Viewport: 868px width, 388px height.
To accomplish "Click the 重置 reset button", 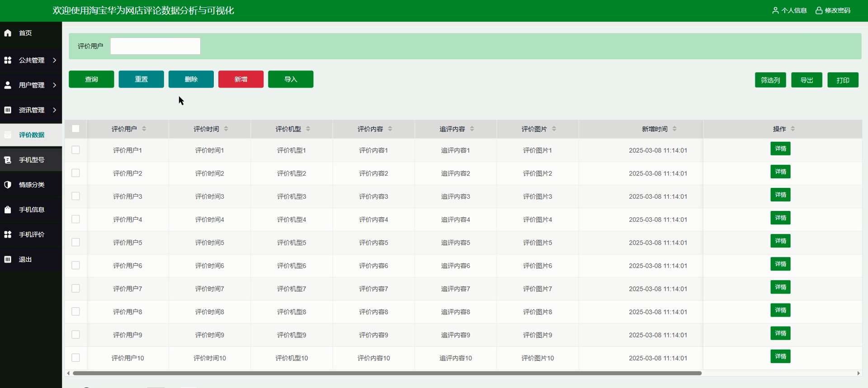I will (141, 79).
